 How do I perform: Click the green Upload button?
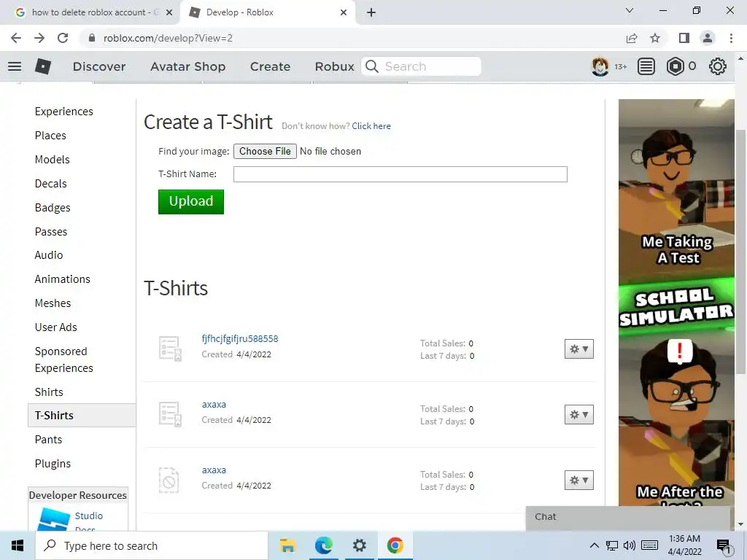point(191,201)
